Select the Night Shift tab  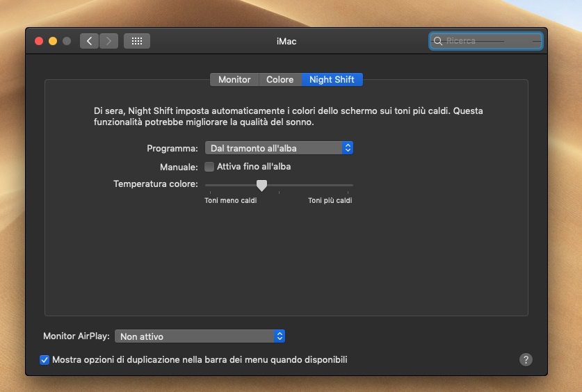click(x=332, y=80)
